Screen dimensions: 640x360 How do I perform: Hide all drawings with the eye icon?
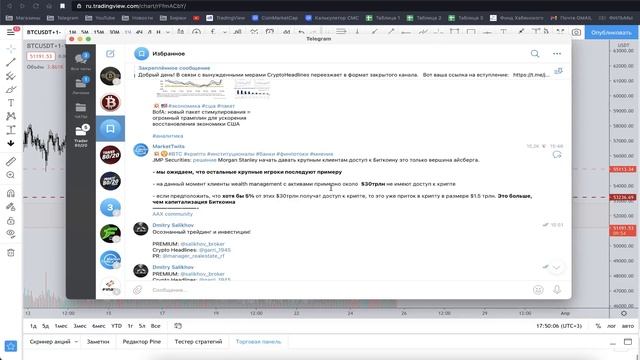pos(11,234)
